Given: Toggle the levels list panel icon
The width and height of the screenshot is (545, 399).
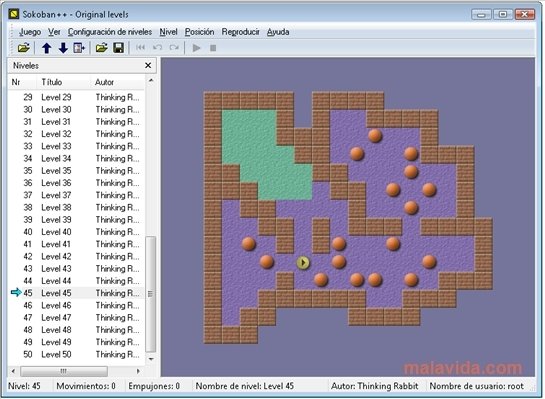Looking at the screenshot, I should (x=79, y=48).
